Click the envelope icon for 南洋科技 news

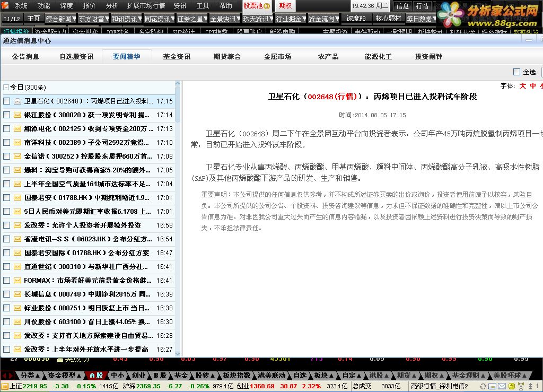[x=17, y=142]
